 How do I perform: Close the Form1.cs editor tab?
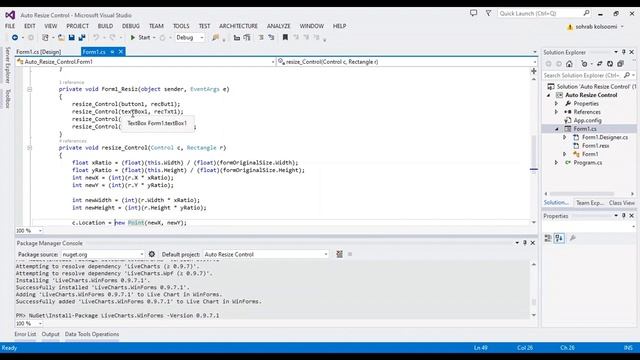coord(121,52)
